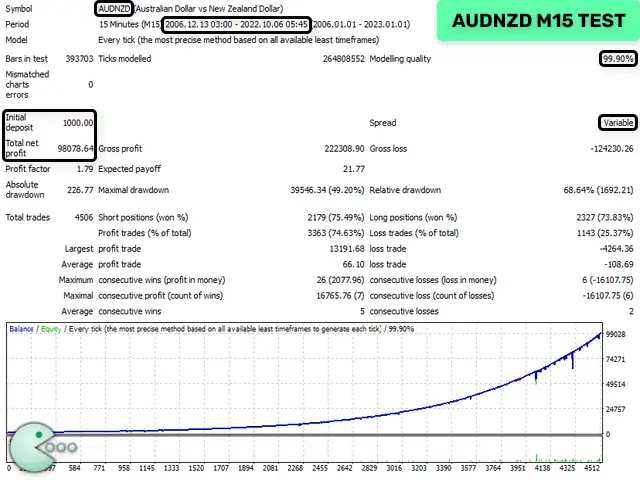
Task: Select the boxed Variable spread value
Action: [616, 123]
